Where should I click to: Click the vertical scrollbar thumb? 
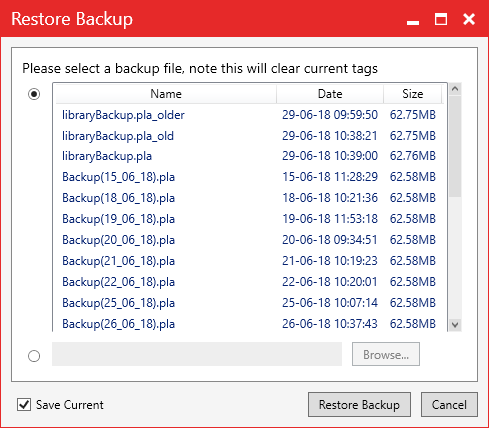(x=455, y=147)
